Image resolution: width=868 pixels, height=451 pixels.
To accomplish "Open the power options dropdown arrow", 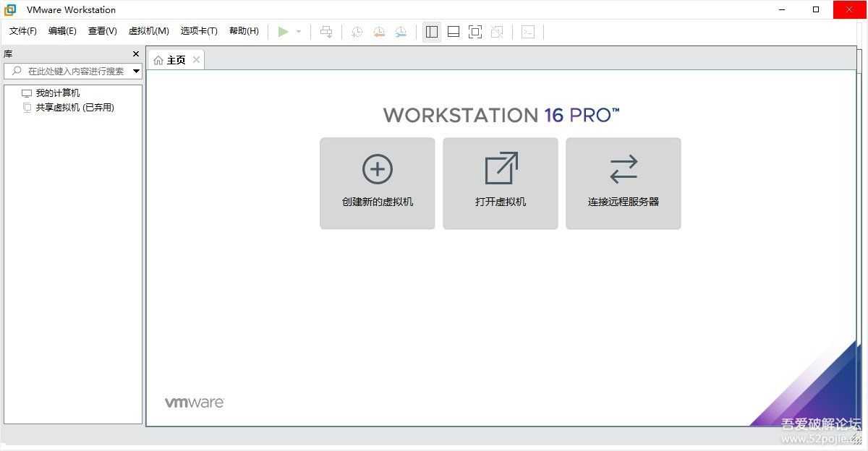I will (x=299, y=32).
